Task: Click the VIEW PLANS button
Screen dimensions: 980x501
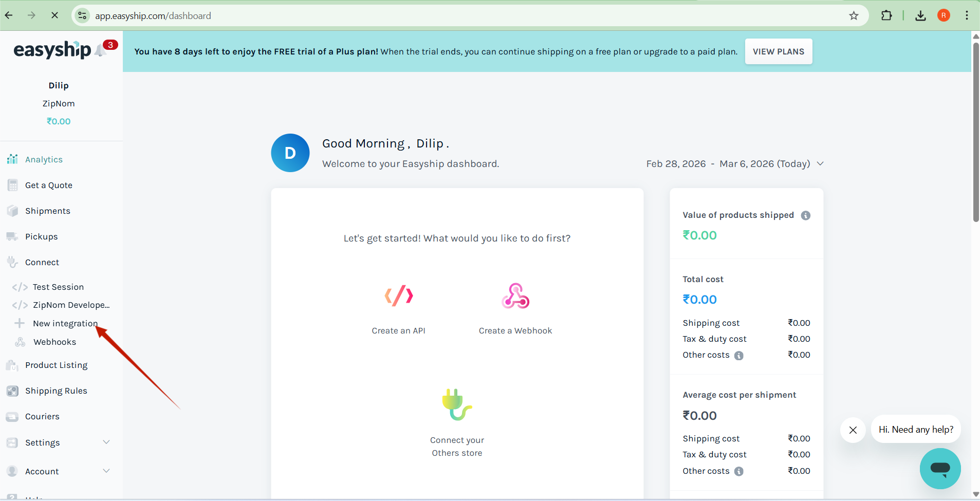Action: click(778, 52)
